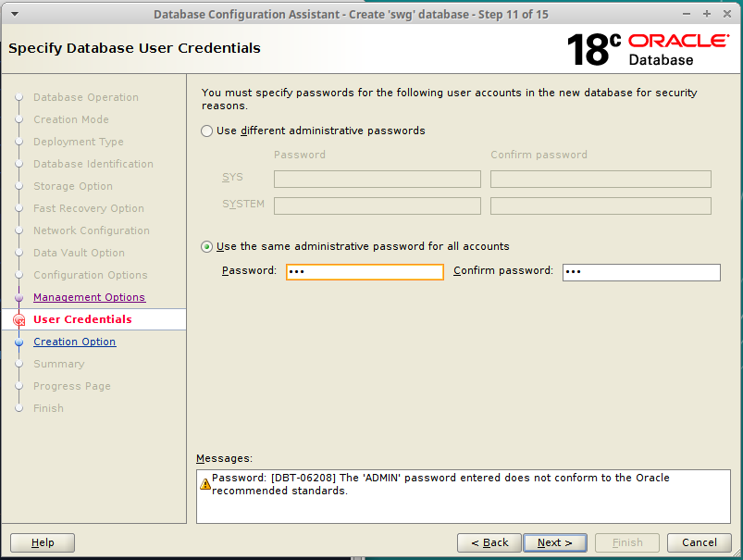Click the Management Options step bullet
The width and height of the screenshot is (743, 560).
19,298
